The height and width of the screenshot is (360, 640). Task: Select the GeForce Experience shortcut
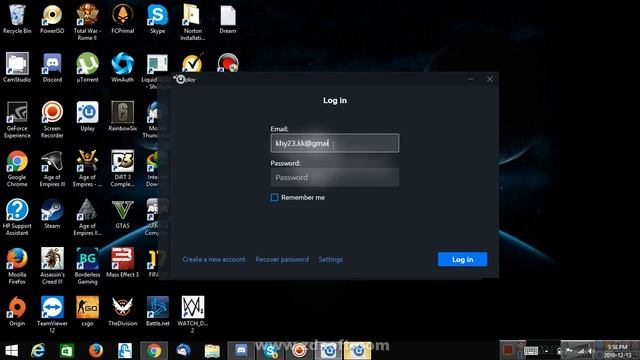17,120
